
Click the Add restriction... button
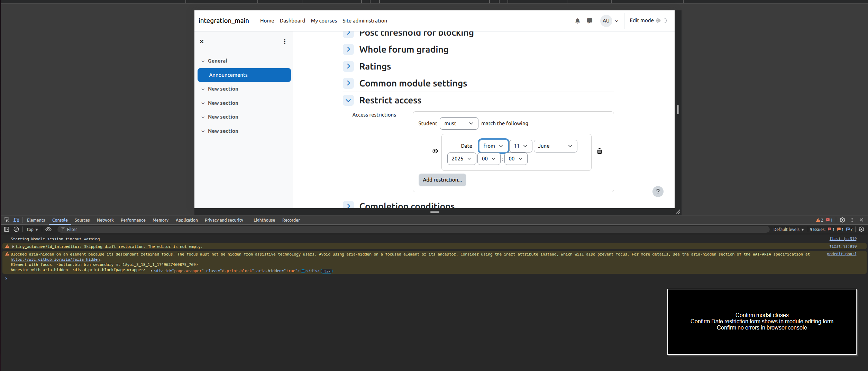442,180
